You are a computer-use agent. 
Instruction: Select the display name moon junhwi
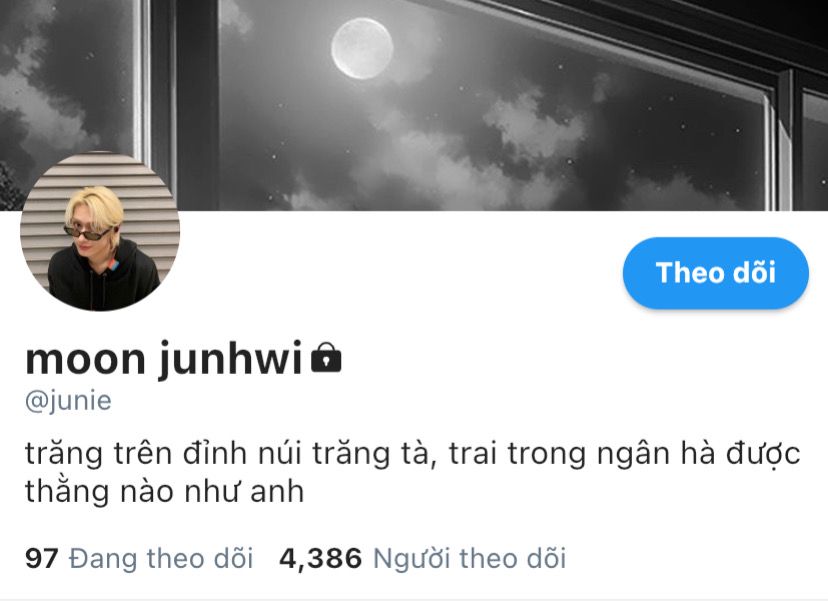click(x=164, y=359)
